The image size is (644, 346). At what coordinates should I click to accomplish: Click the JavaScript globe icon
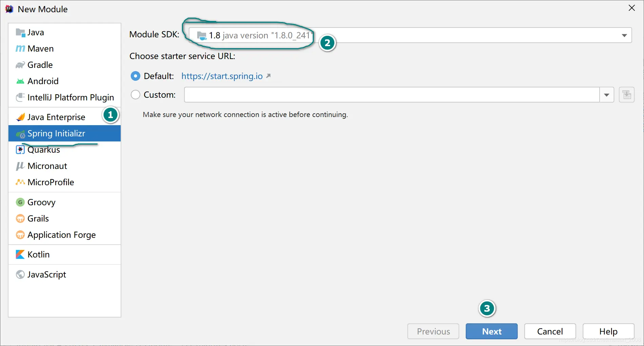tap(20, 274)
